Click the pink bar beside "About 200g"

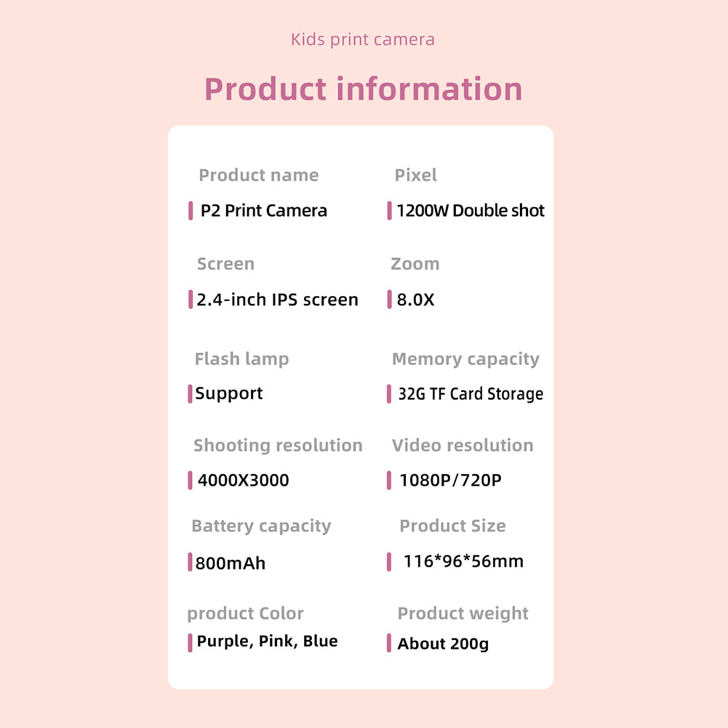(389, 643)
